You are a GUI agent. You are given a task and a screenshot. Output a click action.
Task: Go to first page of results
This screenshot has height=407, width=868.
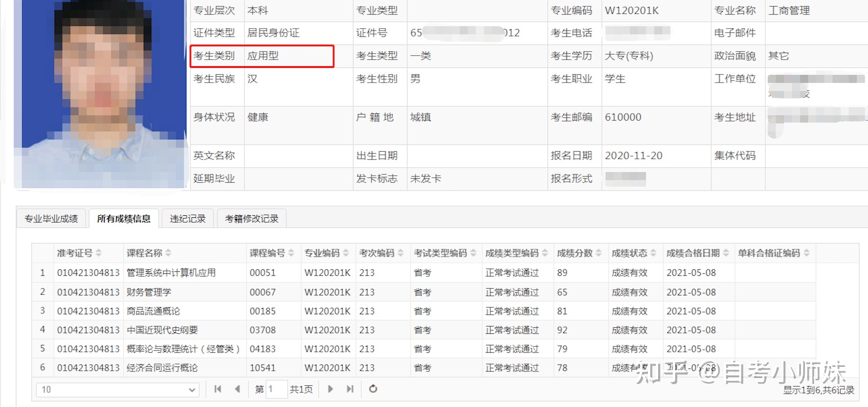pyautogui.click(x=218, y=389)
